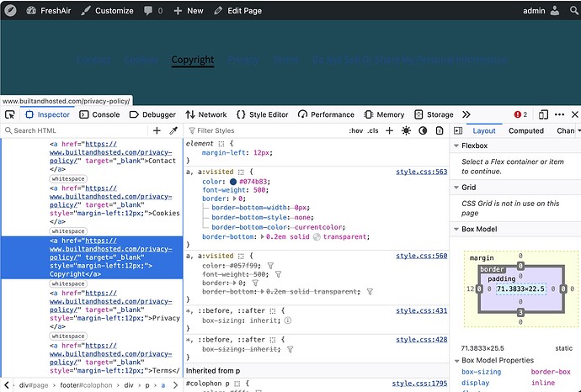
Task: Open the Changes tab in the sidebar
Action: click(x=566, y=130)
